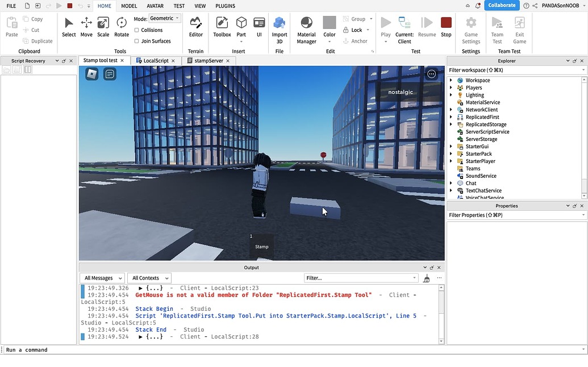The image size is (588, 367).
Task: Click the Import 3D icon
Action: point(280,26)
